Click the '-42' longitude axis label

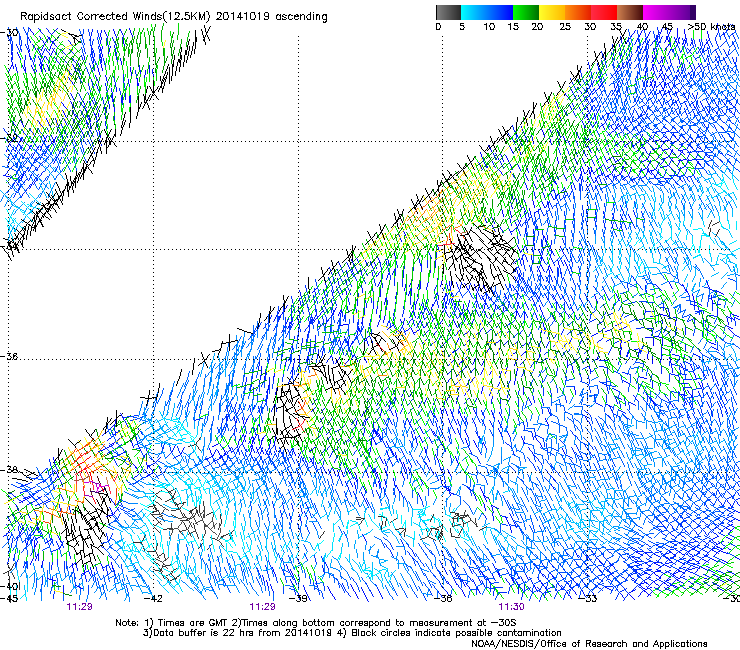(x=153, y=599)
